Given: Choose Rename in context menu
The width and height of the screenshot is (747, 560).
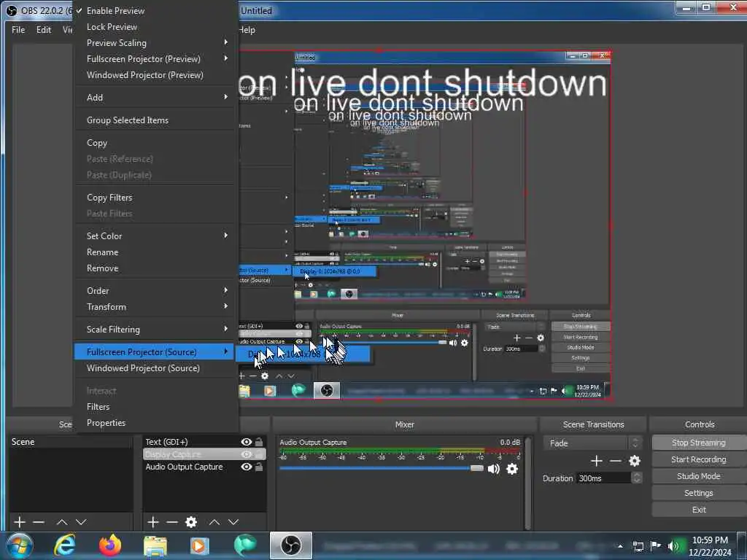Looking at the screenshot, I should point(156,252).
